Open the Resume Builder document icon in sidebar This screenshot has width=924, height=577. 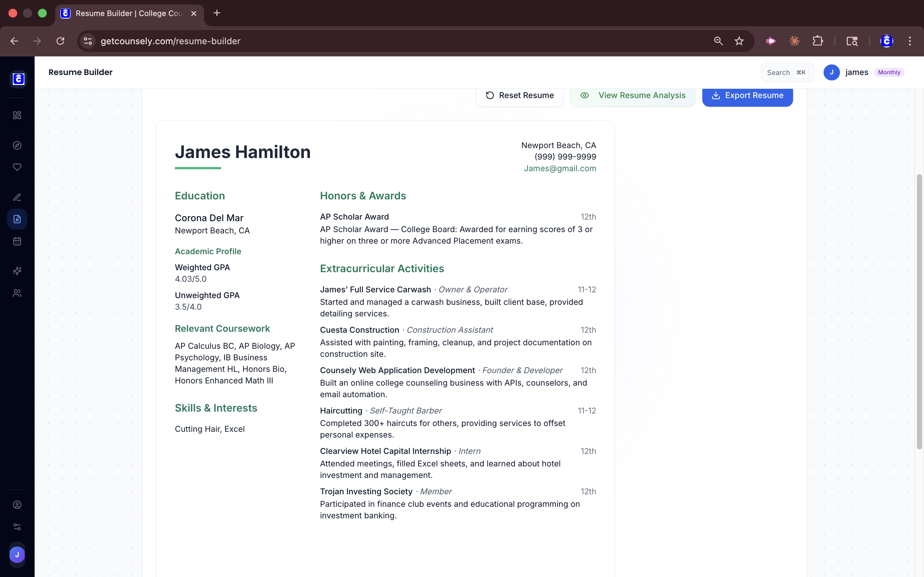coord(17,219)
